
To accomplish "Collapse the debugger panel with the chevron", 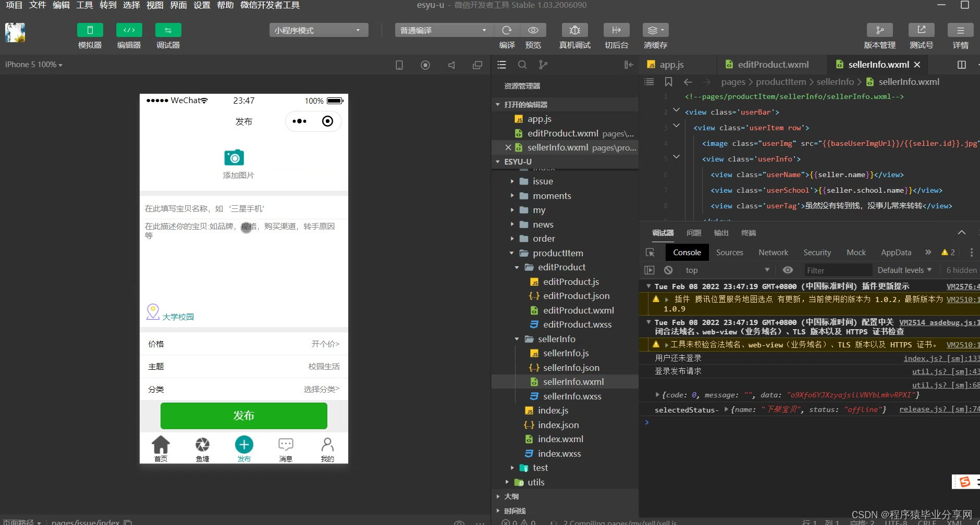I will [x=962, y=232].
